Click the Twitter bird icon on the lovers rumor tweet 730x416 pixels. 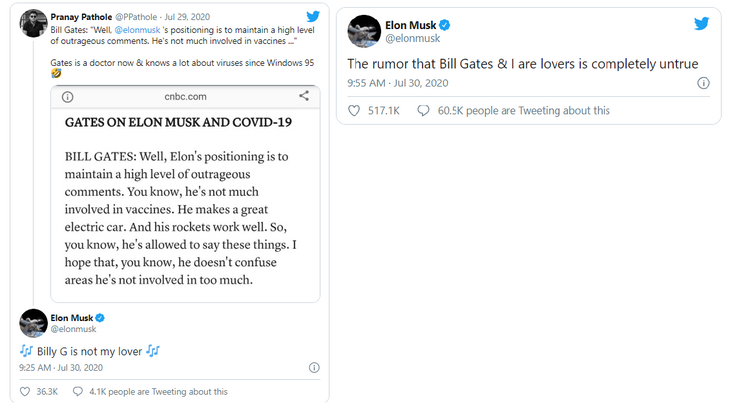tap(699, 25)
